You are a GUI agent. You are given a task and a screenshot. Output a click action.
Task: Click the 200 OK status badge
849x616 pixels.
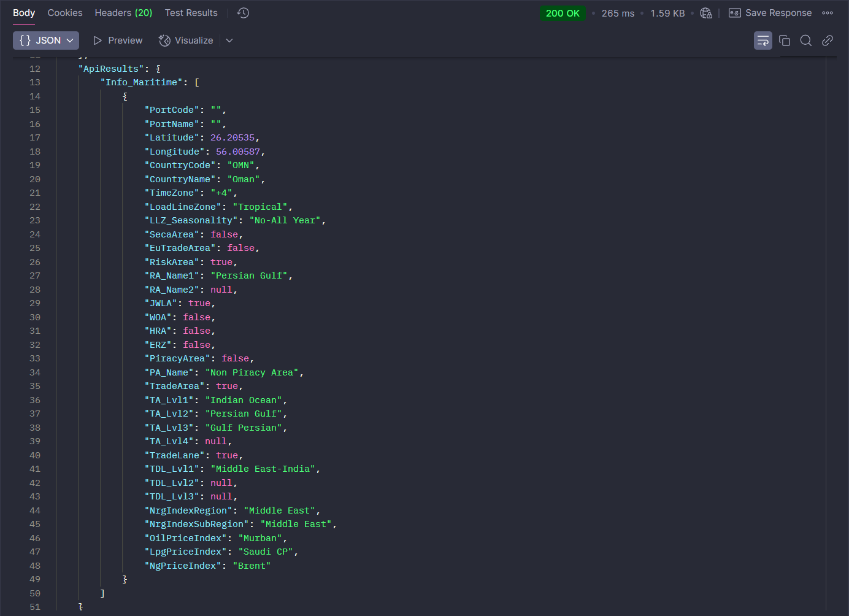563,13
